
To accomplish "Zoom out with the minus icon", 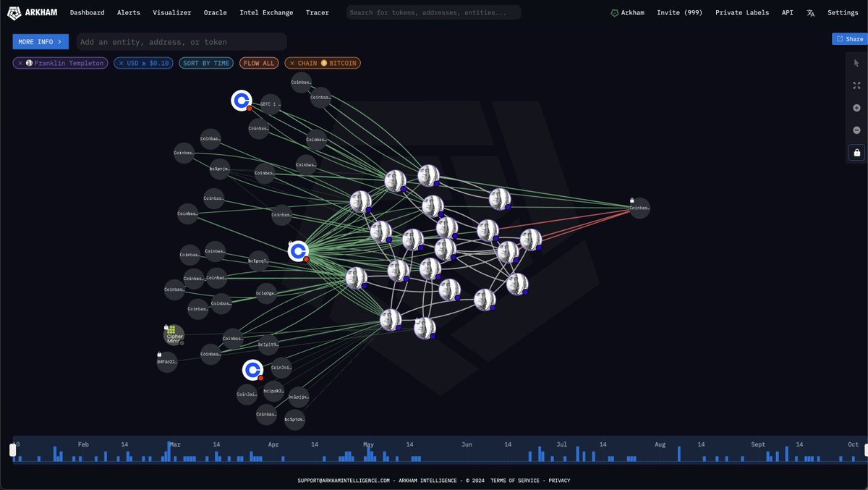I will point(856,130).
